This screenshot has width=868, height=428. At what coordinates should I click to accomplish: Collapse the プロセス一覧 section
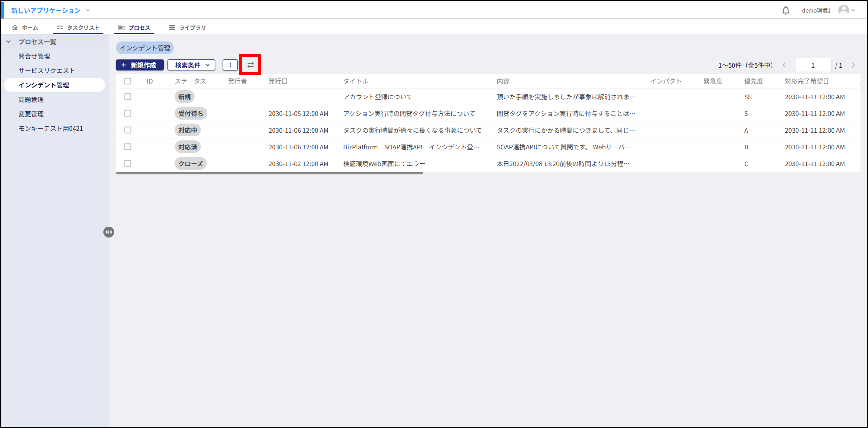coord(9,41)
